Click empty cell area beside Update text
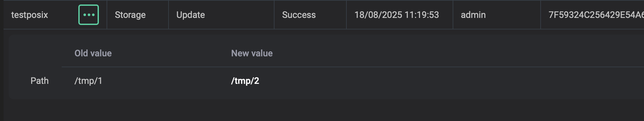The height and width of the screenshot is (121, 644). (x=241, y=15)
